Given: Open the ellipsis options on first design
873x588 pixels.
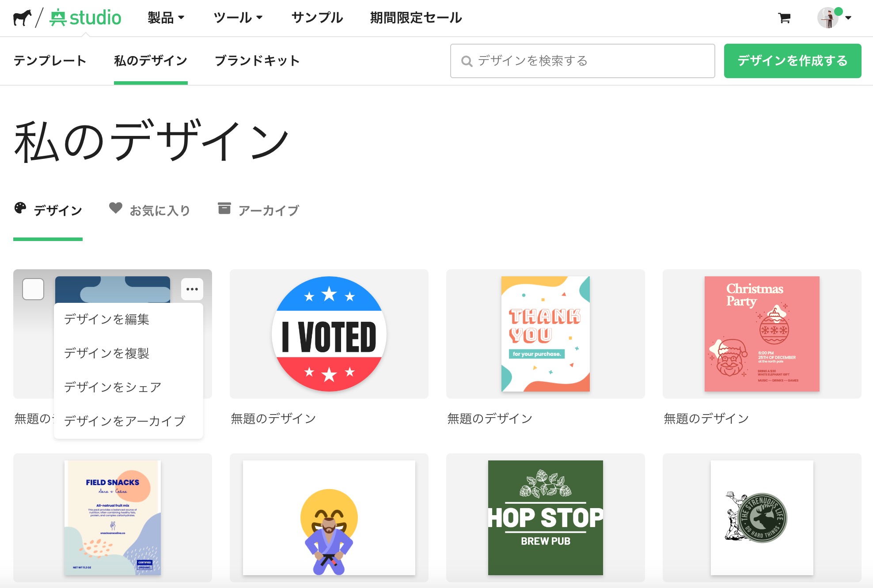Looking at the screenshot, I should pos(192,289).
